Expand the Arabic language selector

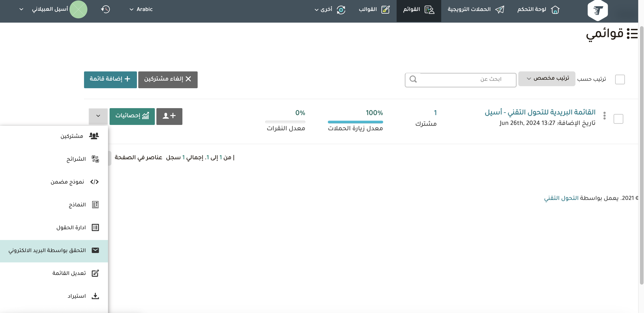click(x=141, y=9)
